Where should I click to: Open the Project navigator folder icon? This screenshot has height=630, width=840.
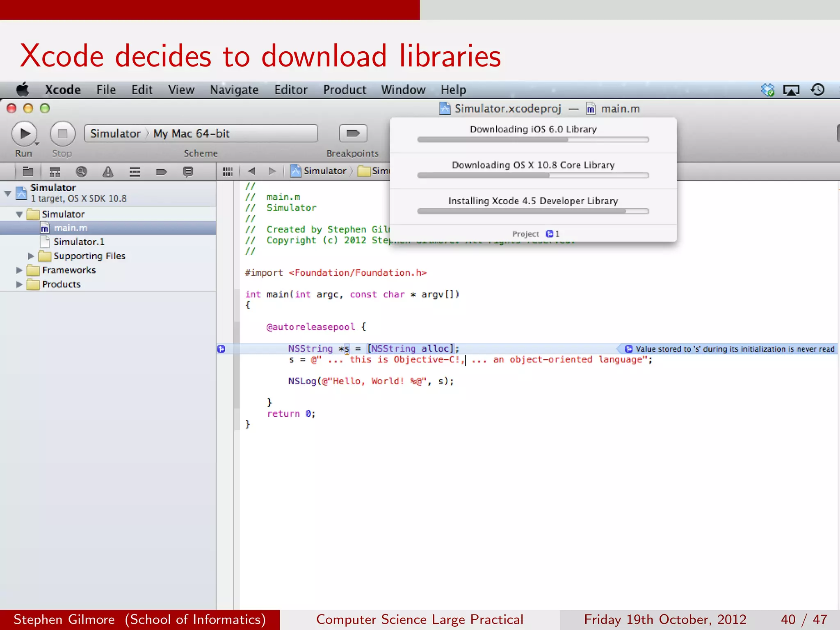28,171
